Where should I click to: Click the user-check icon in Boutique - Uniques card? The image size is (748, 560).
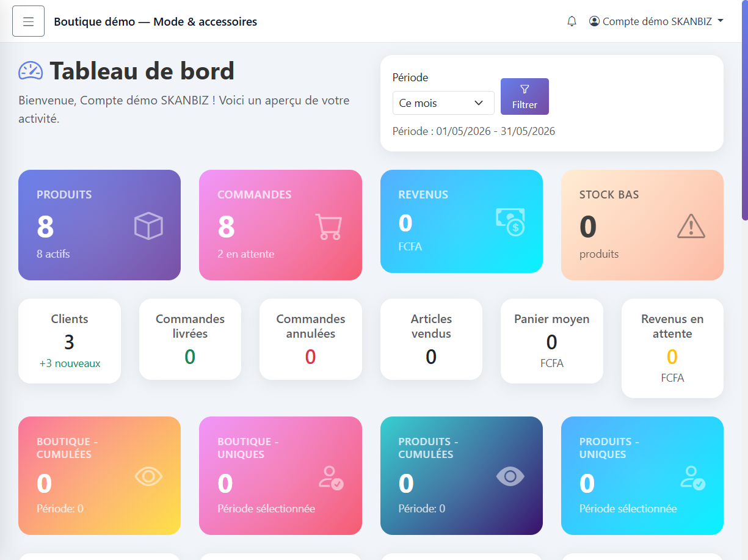pos(331,477)
